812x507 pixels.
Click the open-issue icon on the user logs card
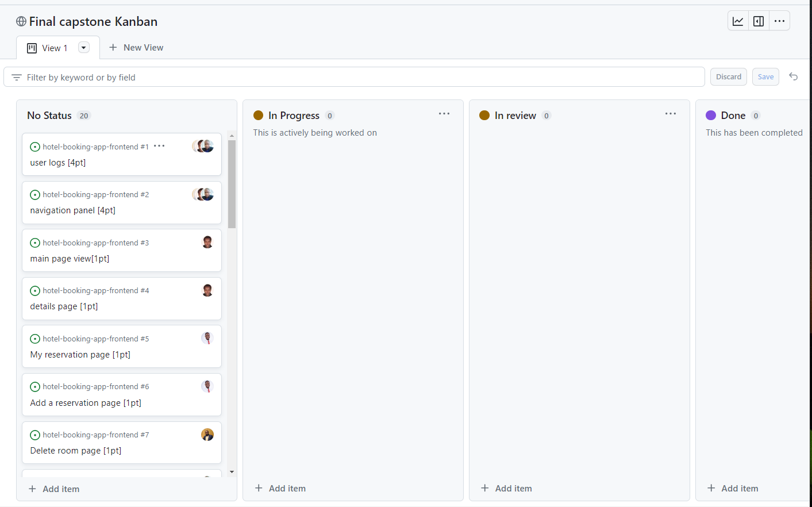[35, 147]
